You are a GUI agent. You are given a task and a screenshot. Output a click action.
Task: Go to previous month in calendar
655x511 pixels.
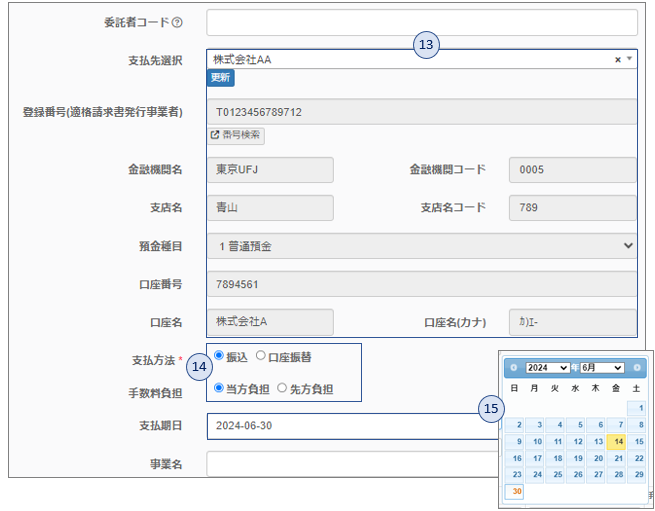(x=513, y=368)
